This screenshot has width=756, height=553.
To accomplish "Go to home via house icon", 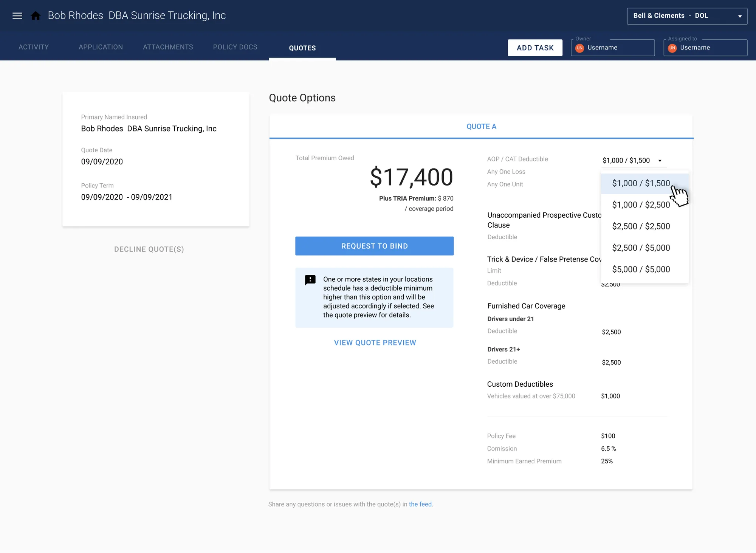I will [36, 16].
